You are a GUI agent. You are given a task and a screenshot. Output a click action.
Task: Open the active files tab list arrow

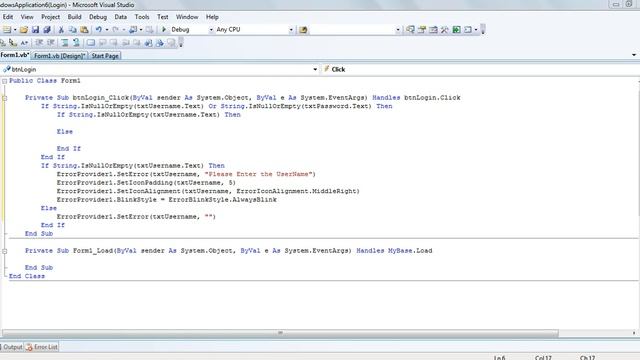click(634, 55)
